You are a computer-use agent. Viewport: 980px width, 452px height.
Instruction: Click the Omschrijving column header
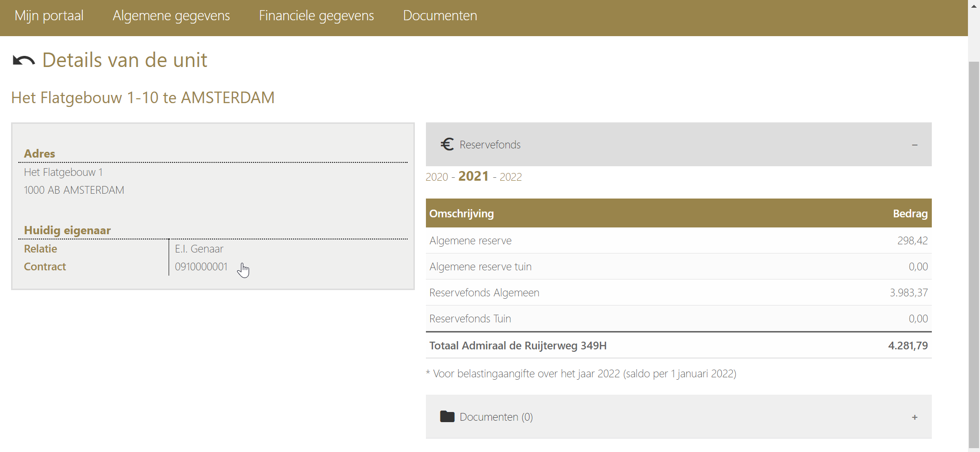(461, 213)
